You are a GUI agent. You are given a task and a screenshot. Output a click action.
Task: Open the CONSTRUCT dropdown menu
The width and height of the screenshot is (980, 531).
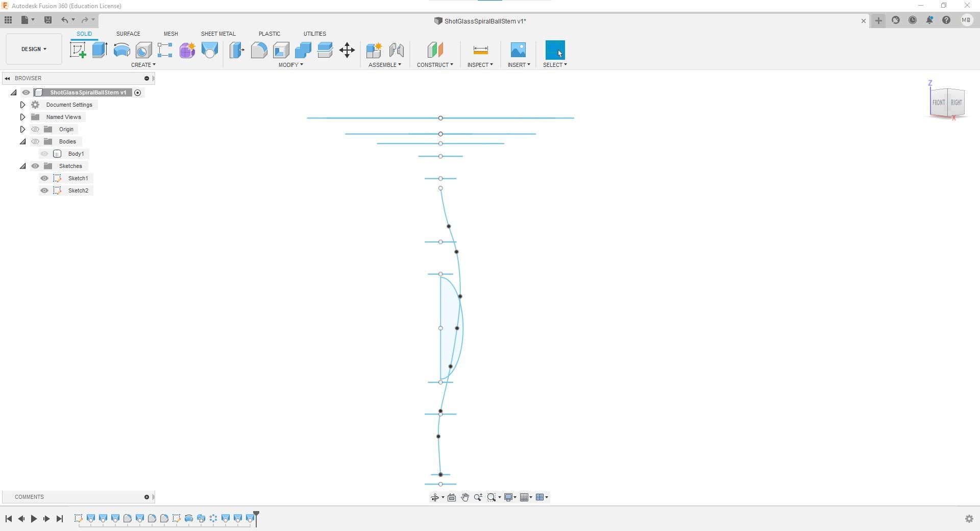pos(435,65)
